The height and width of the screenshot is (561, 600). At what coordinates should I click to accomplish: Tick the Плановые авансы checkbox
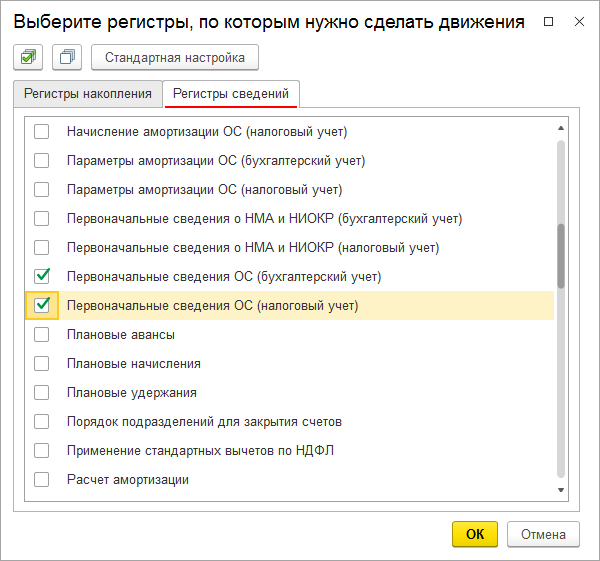pyautogui.click(x=42, y=334)
